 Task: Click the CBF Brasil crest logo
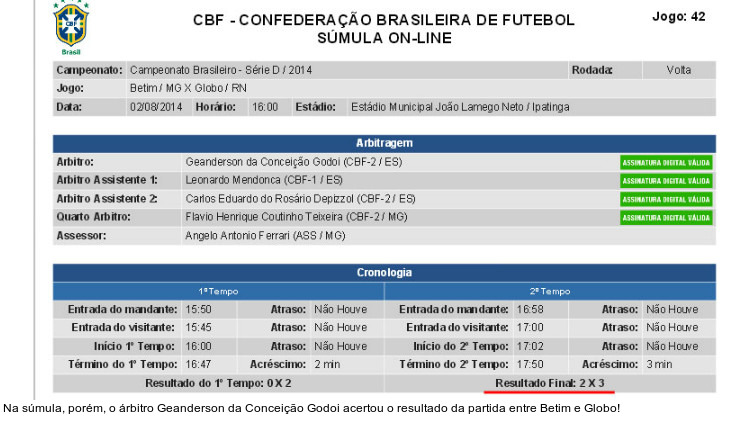click(x=70, y=27)
